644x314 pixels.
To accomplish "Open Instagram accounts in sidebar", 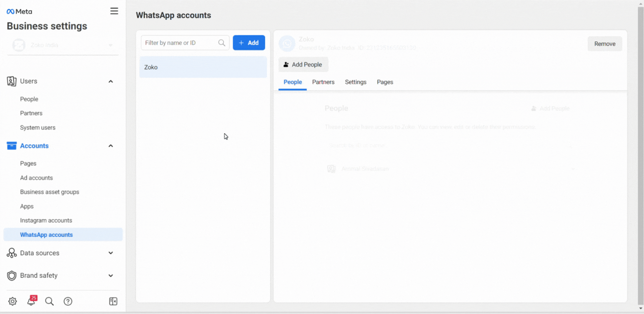I will [46, 220].
